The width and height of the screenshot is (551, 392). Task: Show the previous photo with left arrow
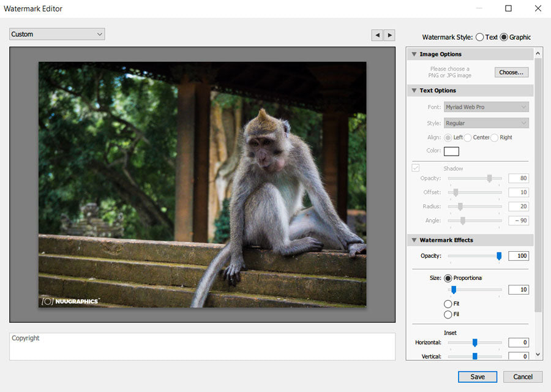click(x=377, y=35)
